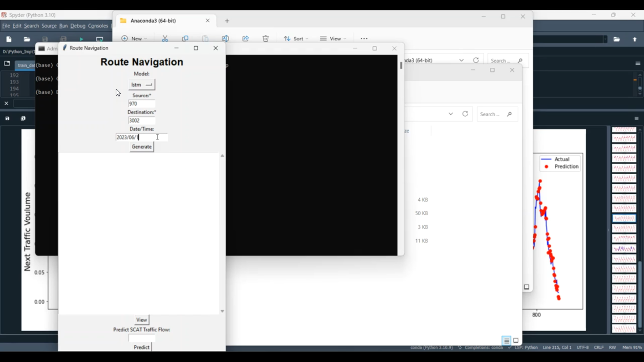Click the Copy icon in File Explorer
Screen dimensions: 644x362
[x=185, y=39]
